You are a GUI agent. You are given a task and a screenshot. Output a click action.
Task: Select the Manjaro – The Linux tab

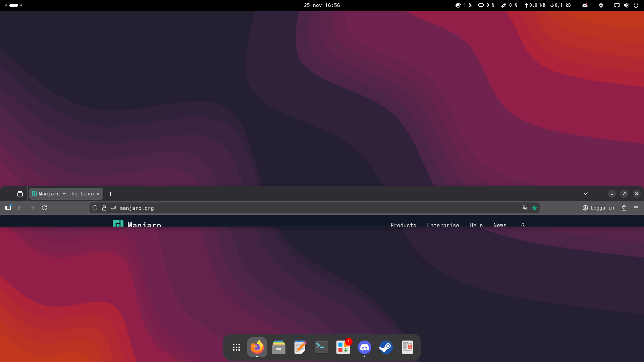[x=64, y=194]
